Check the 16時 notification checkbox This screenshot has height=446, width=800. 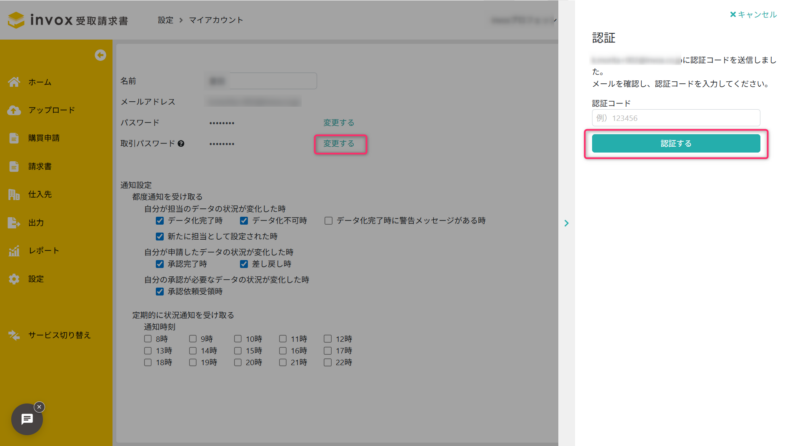(x=283, y=351)
